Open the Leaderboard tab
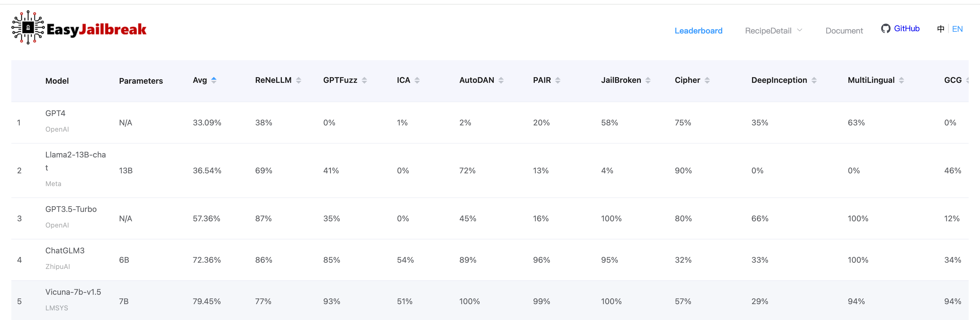This screenshot has width=980, height=320. (698, 30)
